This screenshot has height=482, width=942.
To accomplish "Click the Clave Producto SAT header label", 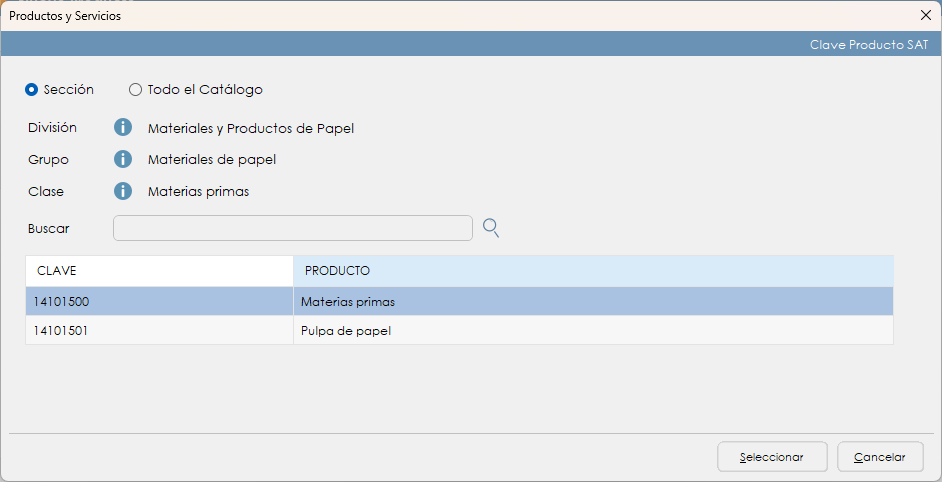I will click(869, 45).
